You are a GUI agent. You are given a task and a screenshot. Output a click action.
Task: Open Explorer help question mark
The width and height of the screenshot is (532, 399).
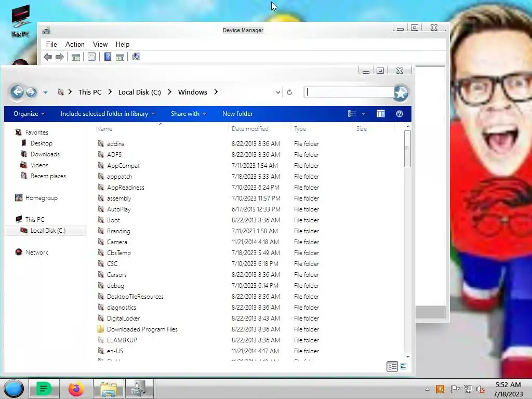click(400, 114)
